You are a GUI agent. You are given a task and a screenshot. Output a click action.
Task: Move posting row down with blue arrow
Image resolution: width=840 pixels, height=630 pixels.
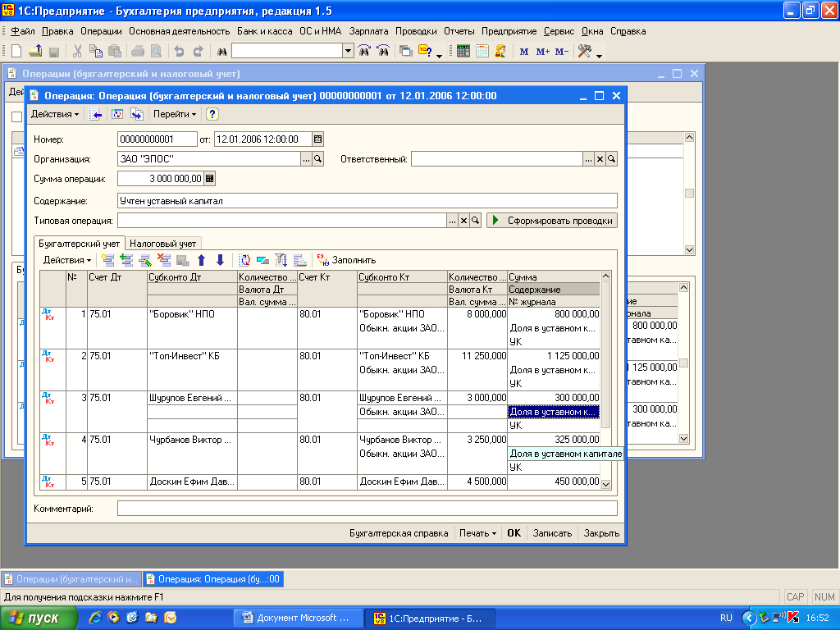pyautogui.click(x=220, y=260)
